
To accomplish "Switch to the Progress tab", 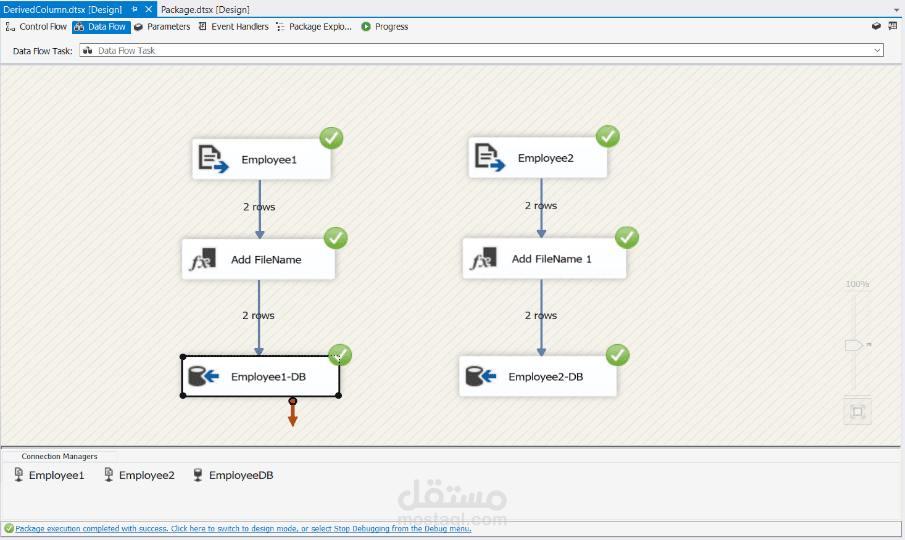I will pyautogui.click(x=384, y=27).
